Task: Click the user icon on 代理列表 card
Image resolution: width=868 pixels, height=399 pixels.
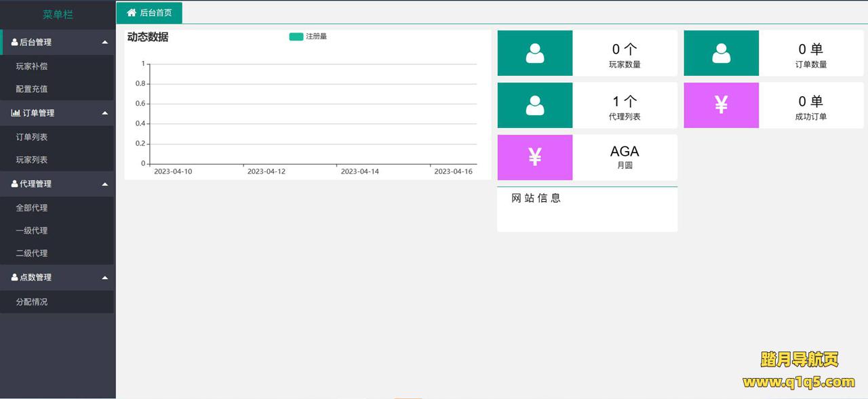Action: pyautogui.click(x=535, y=106)
